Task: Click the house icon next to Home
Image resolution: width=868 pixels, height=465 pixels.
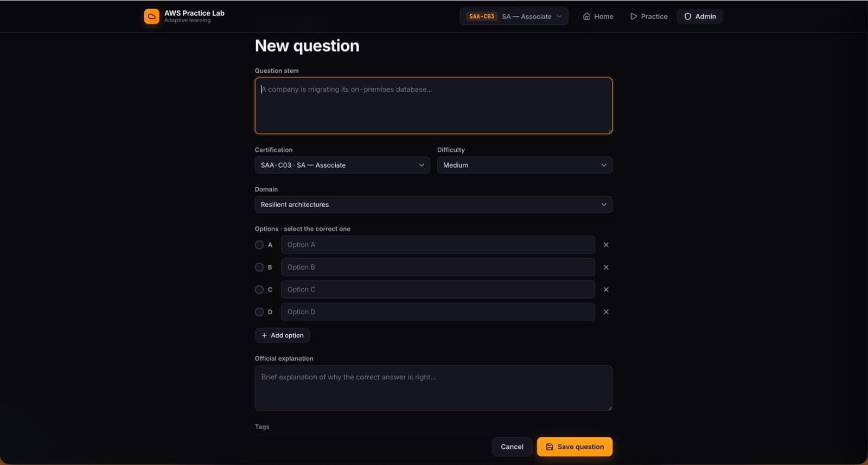Action: click(586, 16)
